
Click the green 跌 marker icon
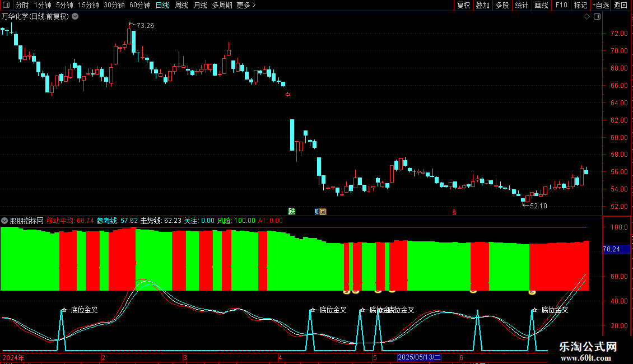291,211
